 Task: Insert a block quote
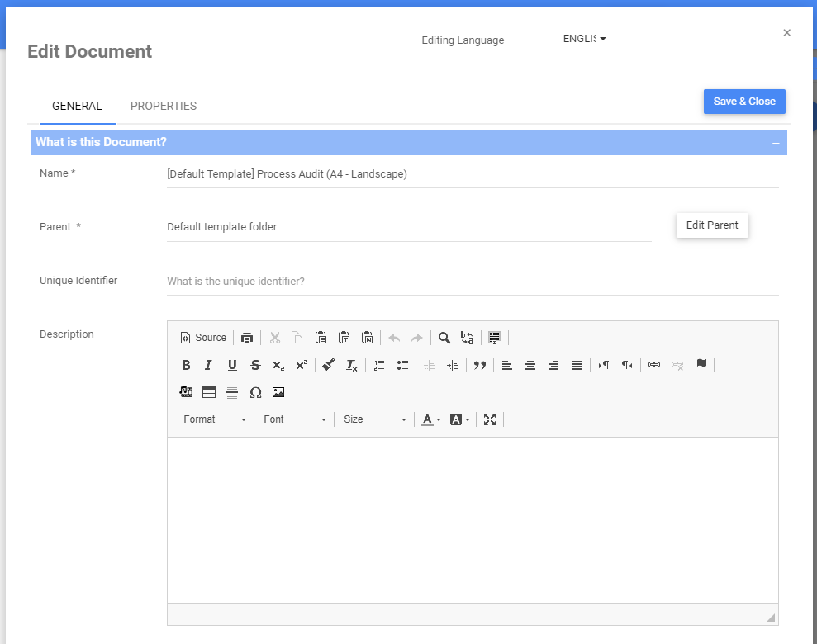point(479,365)
